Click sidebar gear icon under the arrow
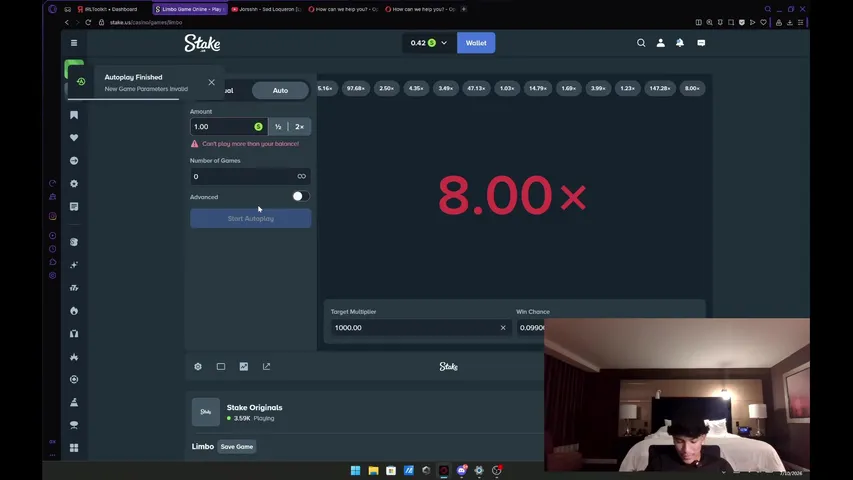The width and height of the screenshot is (853, 480). [74, 183]
